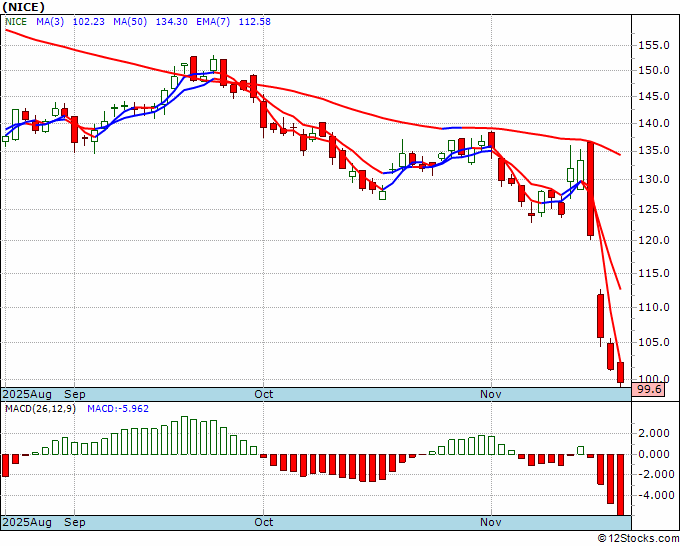Click the 140.0 price axis label

(654, 124)
